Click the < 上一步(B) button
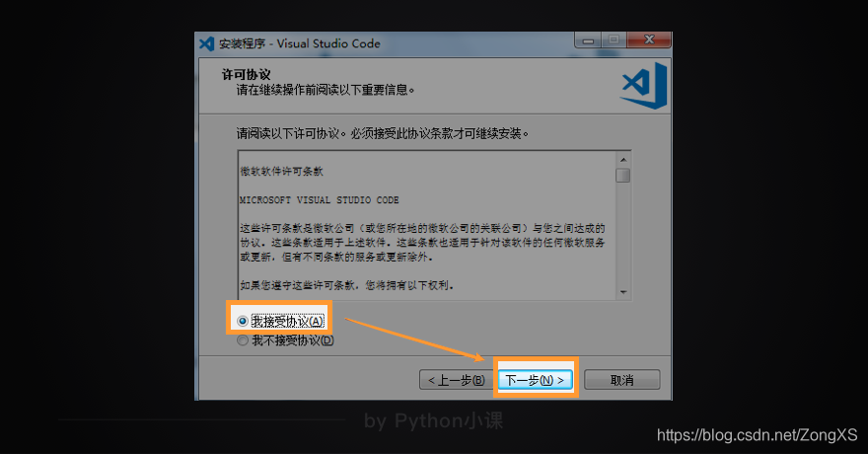The height and width of the screenshot is (454, 868). [x=457, y=380]
